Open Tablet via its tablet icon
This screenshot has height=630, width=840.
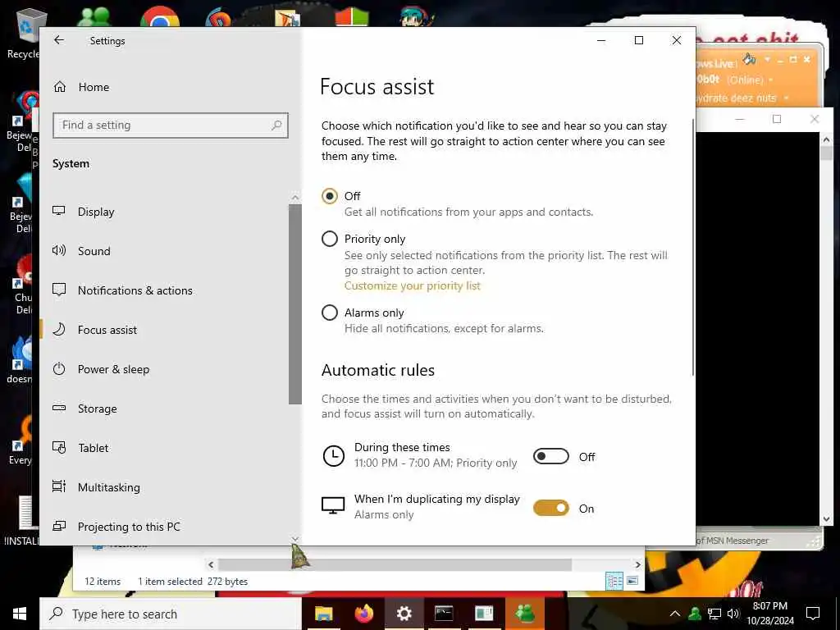click(x=59, y=447)
